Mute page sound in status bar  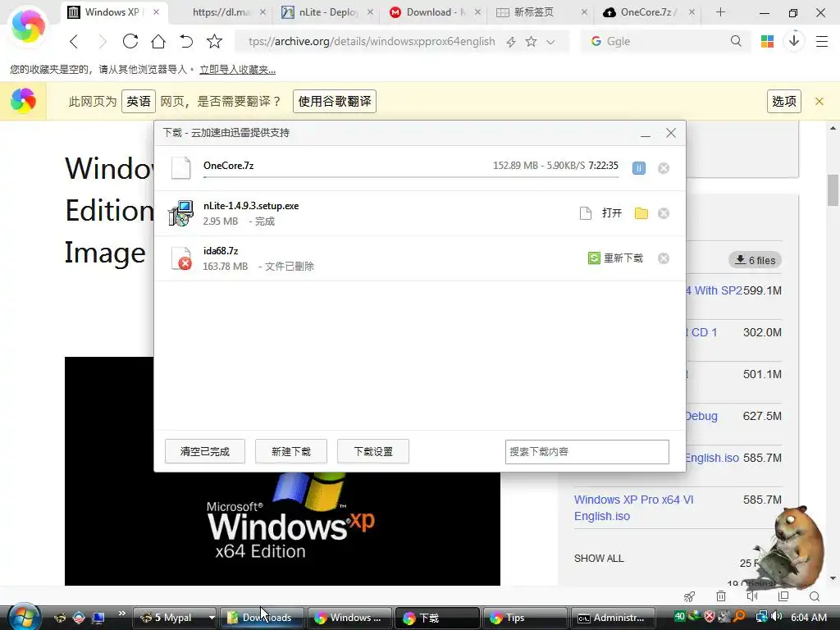click(x=752, y=596)
